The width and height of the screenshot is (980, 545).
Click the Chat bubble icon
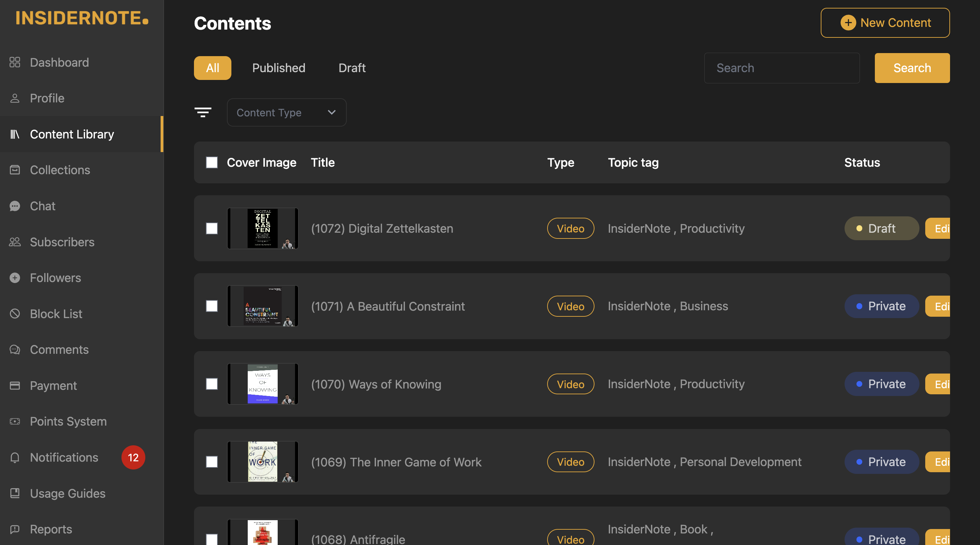pyautogui.click(x=15, y=206)
